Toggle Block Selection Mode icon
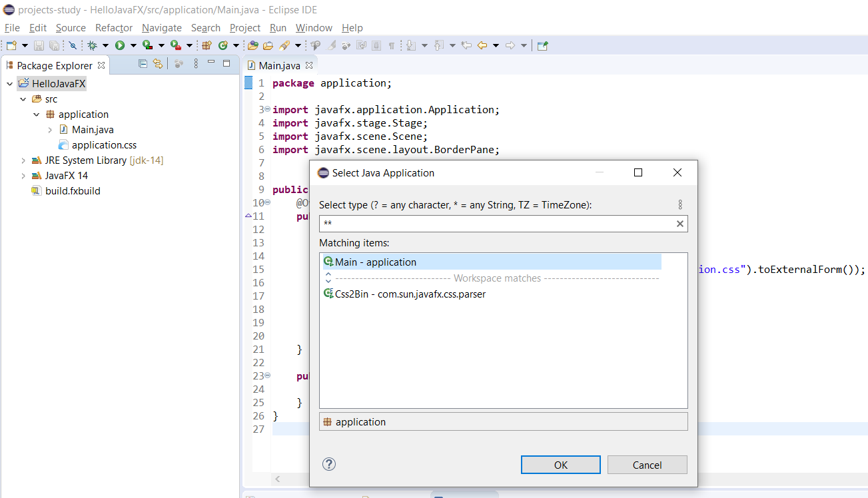This screenshot has height=498, width=868. pyautogui.click(x=376, y=45)
